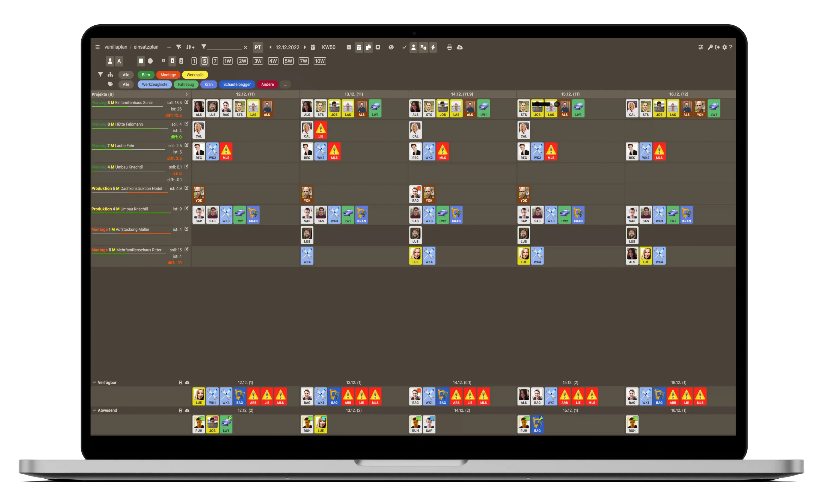Open the sliders preferences icon
Image resolution: width=819 pixels, height=504 pixels.
pos(701,47)
